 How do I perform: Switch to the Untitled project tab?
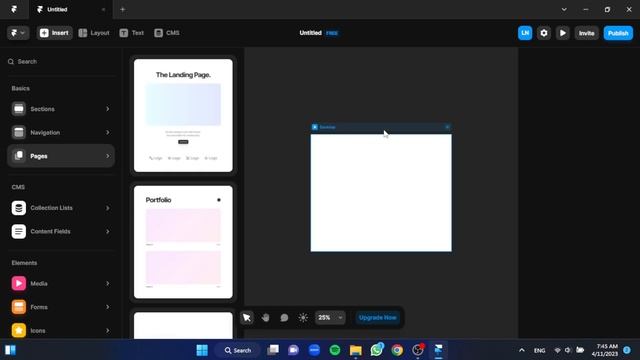tap(70, 9)
